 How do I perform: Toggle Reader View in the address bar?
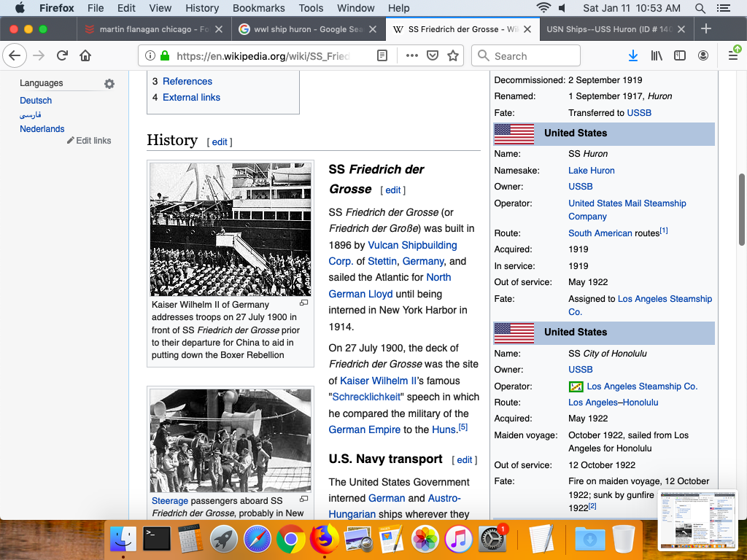pos(382,55)
